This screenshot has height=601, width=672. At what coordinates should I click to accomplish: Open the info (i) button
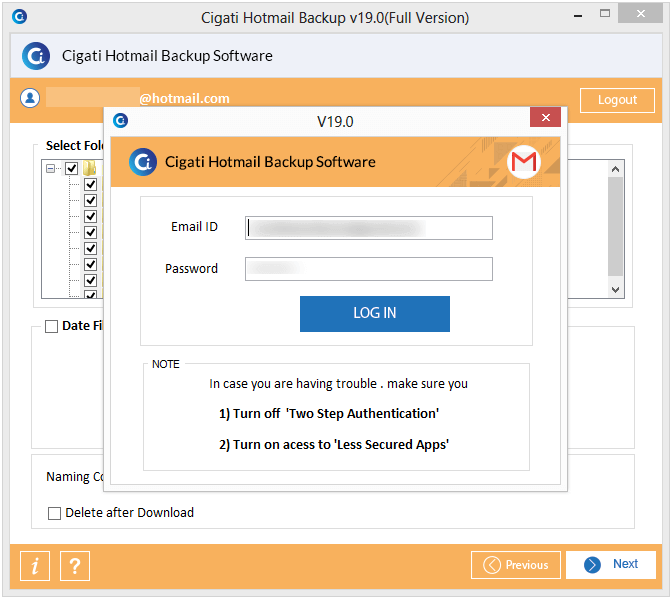(35, 566)
